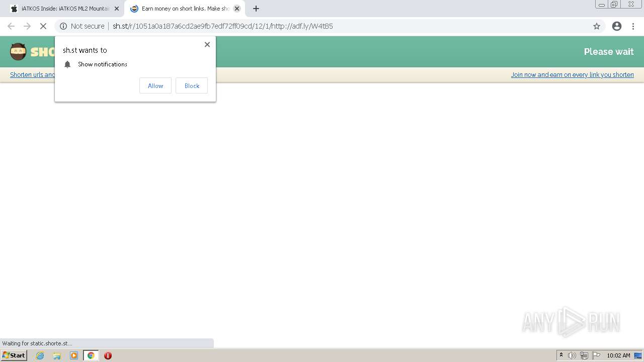Viewport: 644px width, 362px height.
Task: Open the red Opera-like taskbar icon
Action: pyautogui.click(x=108, y=355)
